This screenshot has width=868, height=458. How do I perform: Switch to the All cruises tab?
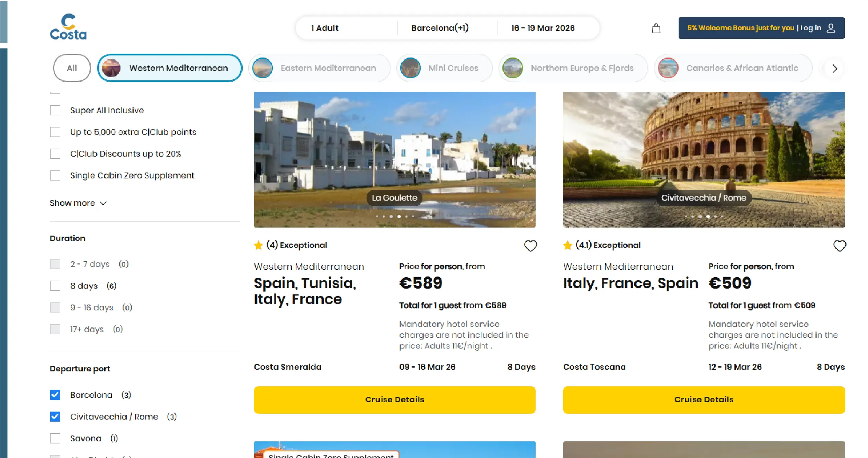pos(72,68)
